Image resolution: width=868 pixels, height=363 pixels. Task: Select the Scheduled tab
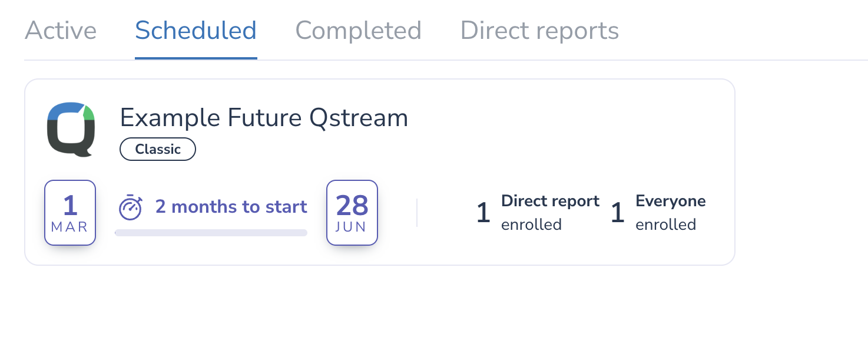tap(196, 31)
